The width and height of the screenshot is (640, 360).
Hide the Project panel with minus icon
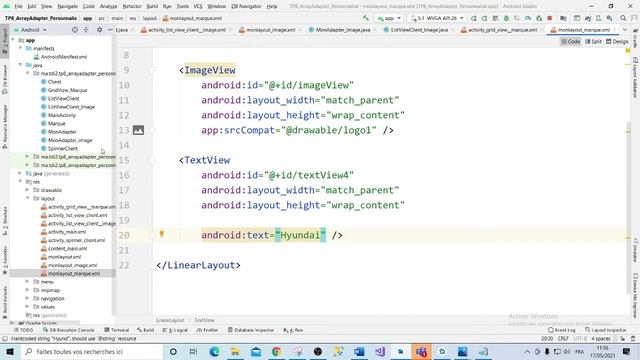110,30
